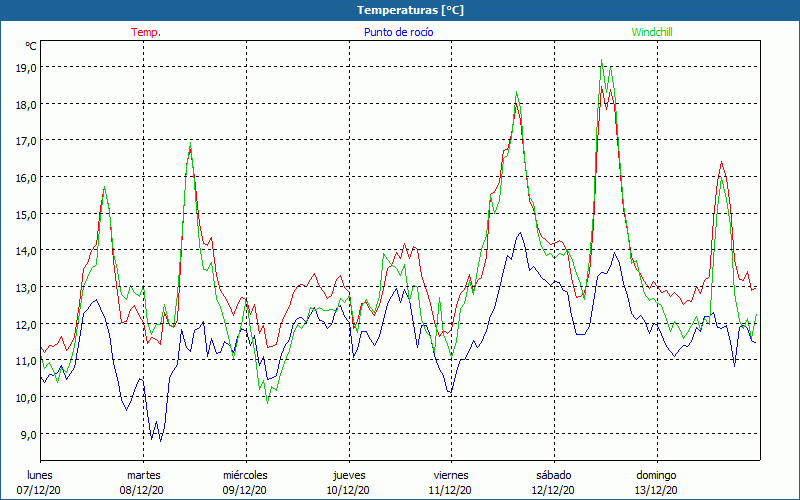
Task: Click the 'domingo' day label
Action: tap(656, 475)
